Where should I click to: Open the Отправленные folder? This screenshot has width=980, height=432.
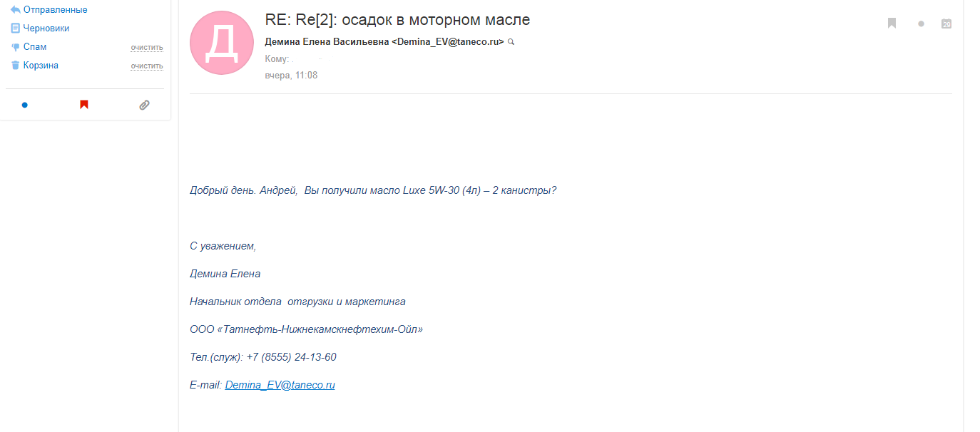click(x=55, y=10)
